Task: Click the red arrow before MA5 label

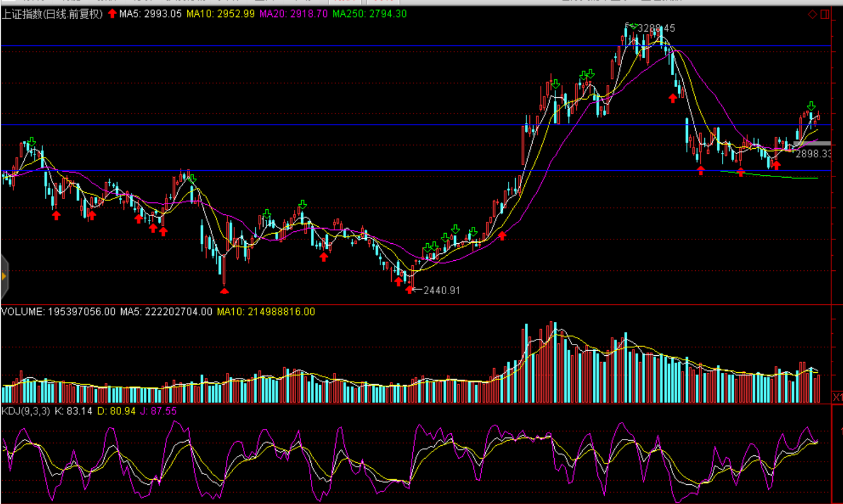Action: coord(112,14)
